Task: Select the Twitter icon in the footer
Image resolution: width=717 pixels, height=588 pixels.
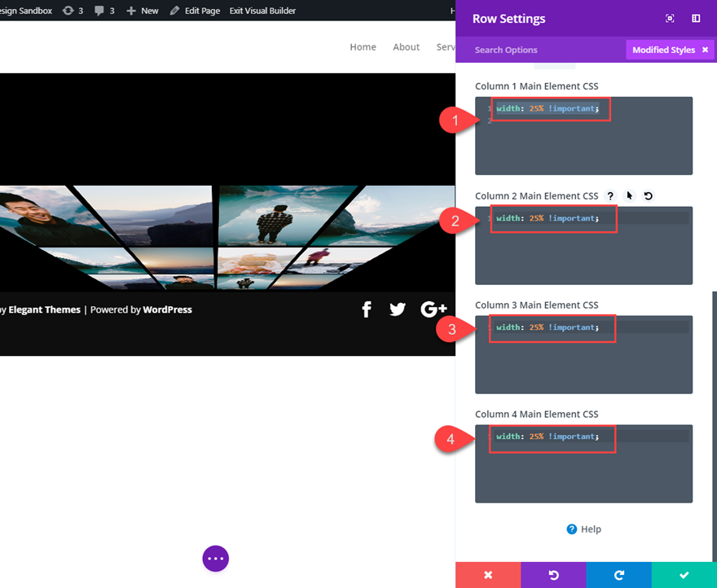Action: (x=397, y=309)
